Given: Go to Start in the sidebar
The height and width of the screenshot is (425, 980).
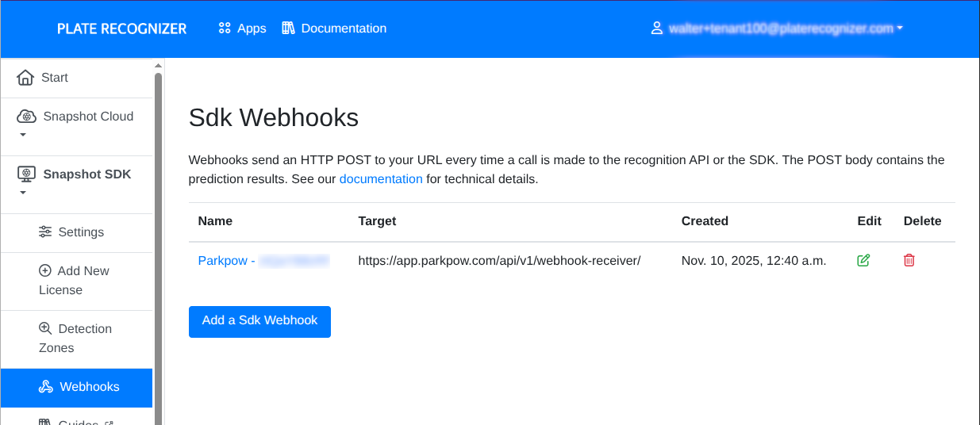Looking at the screenshot, I should pyautogui.click(x=76, y=78).
